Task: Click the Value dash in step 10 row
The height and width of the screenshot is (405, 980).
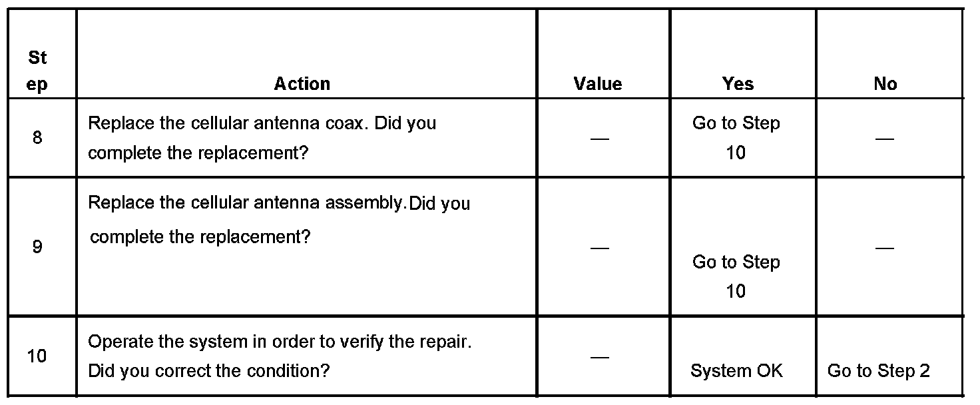Action: click(x=599, y=358)
